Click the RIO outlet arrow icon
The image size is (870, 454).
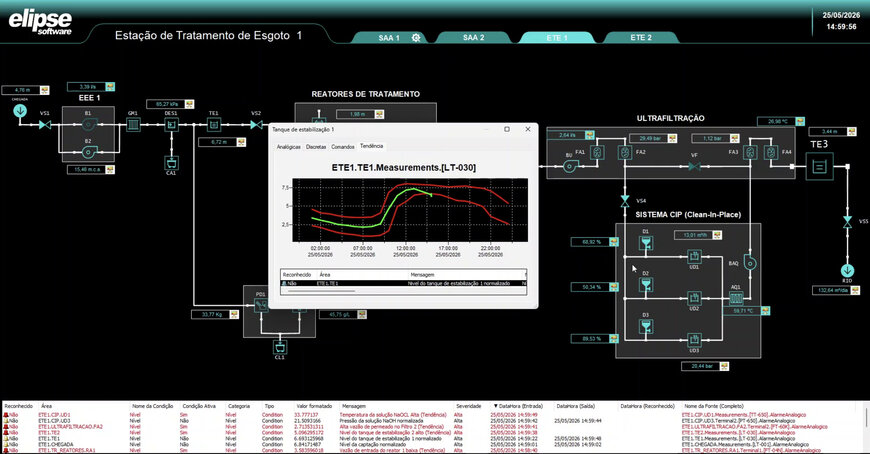[847, 271]
